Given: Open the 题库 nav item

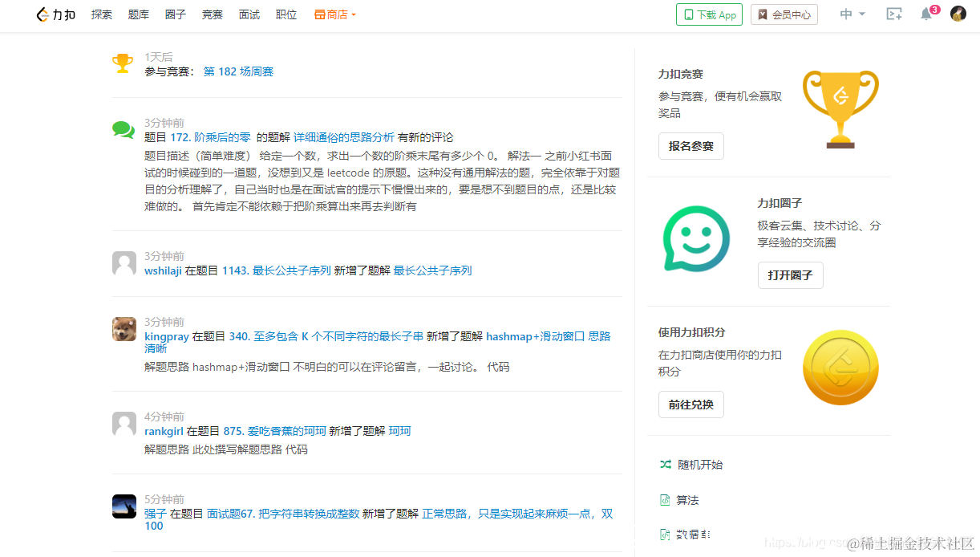Looking at the screenshot, I should 139,14.
